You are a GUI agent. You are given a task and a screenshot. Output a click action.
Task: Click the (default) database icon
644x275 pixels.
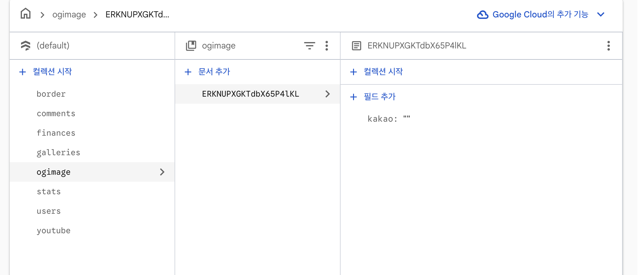tap(26, 46)
